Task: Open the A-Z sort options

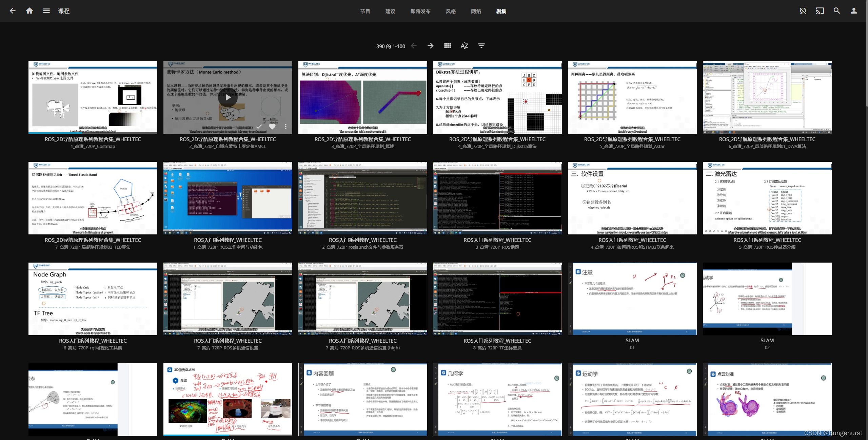Action: 464,46
